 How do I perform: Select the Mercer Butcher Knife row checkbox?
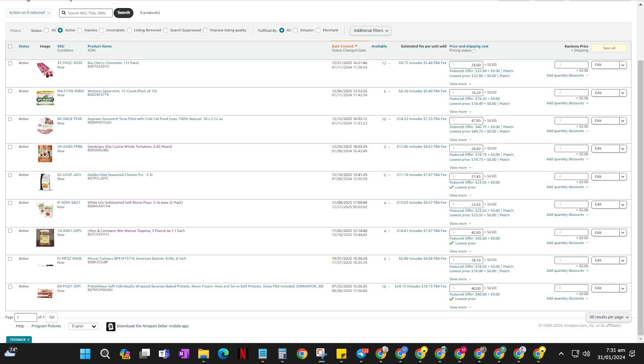tap(10, 259)
